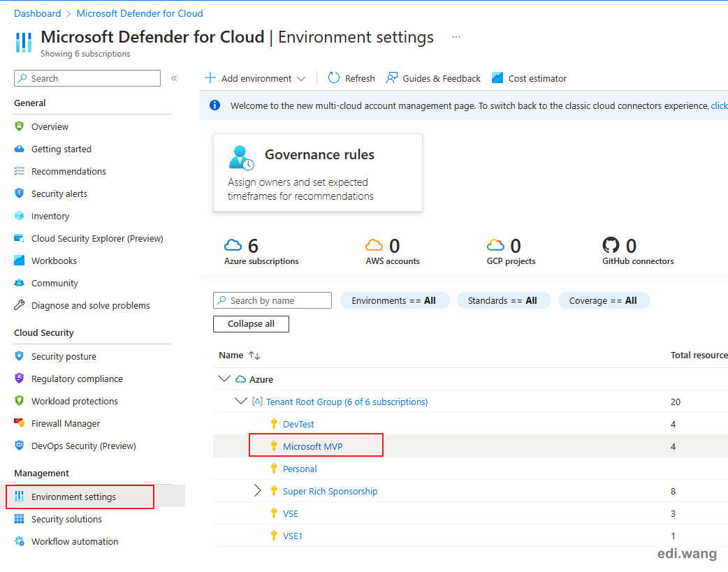Click the Collapse all button

(x=251, y=323)
